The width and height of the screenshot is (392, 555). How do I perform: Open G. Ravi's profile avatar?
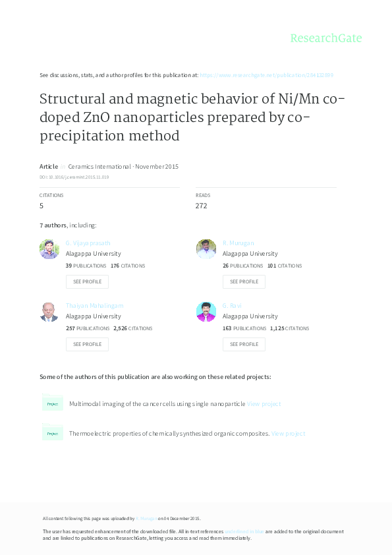pyautogui.click(x=206, y=311)
